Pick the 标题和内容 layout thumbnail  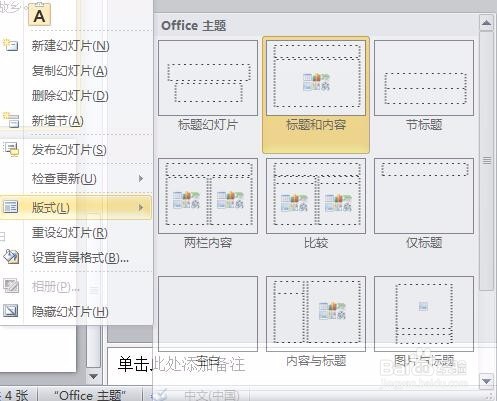pyautogui.click(x=316, y=78)
